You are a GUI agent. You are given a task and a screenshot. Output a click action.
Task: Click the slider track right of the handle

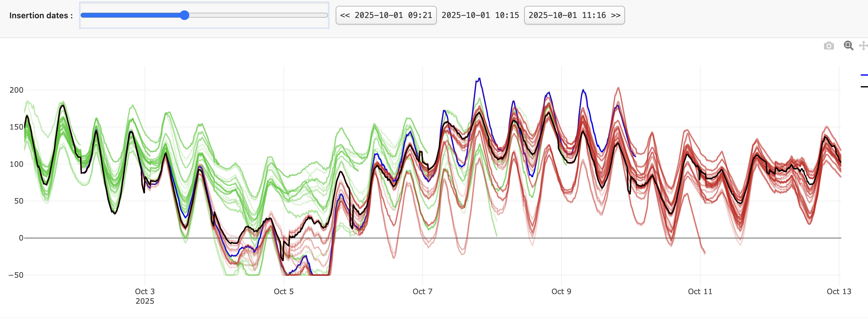[256, 15]
